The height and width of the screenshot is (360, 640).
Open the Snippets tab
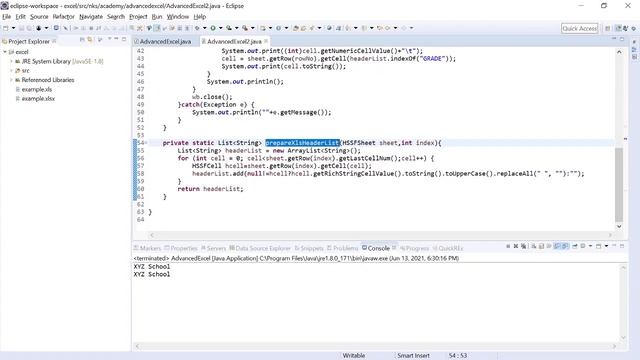[x=309, y=248]
